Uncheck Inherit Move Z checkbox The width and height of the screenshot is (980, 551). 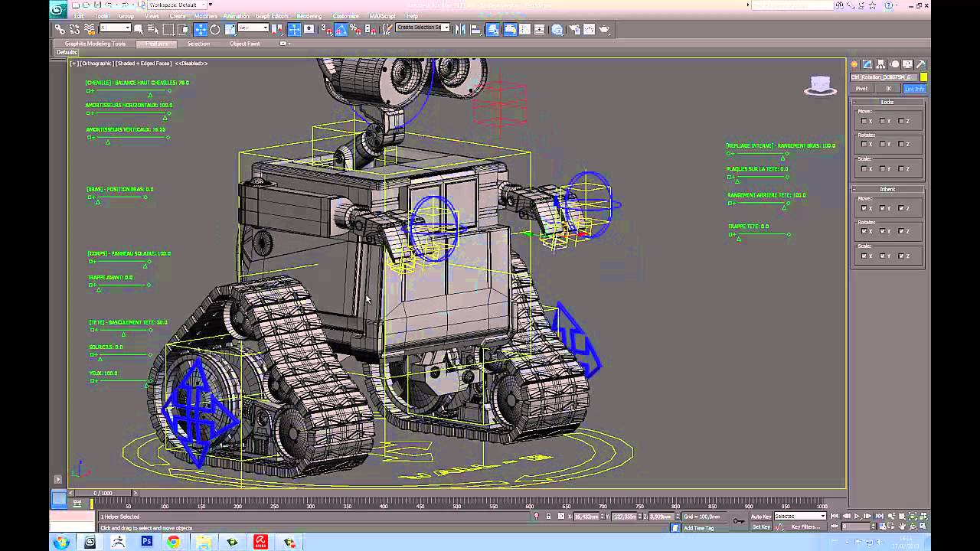pos(901,208)
